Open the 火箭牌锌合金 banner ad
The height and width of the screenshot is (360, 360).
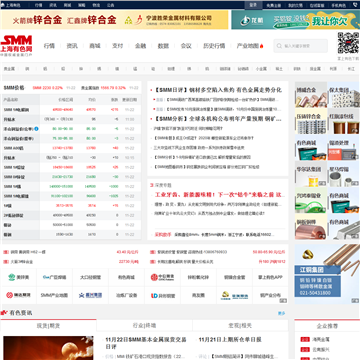(x=114, y=20)
